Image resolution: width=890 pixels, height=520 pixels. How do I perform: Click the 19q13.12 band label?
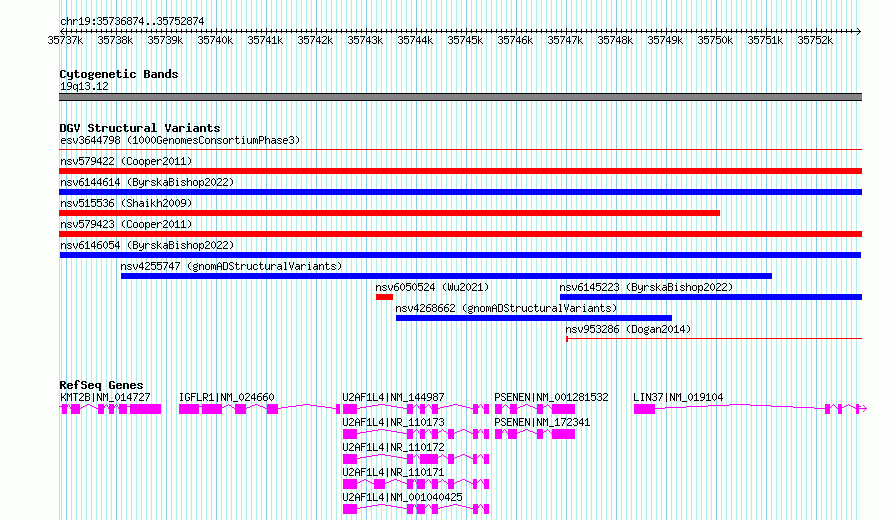coord(84,86)
